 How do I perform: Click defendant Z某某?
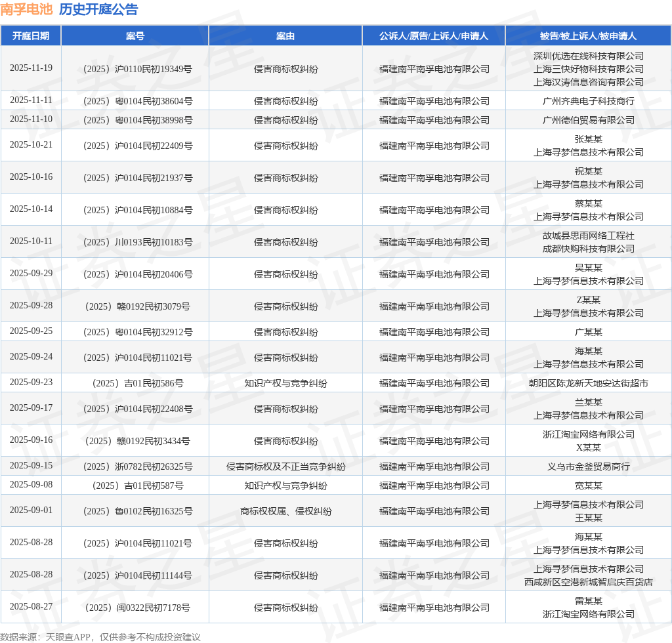[x=589, y=300]
